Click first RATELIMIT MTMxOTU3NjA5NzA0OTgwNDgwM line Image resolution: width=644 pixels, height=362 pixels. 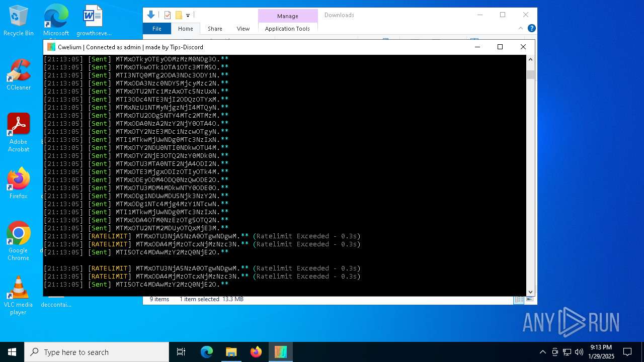[202, 236]
